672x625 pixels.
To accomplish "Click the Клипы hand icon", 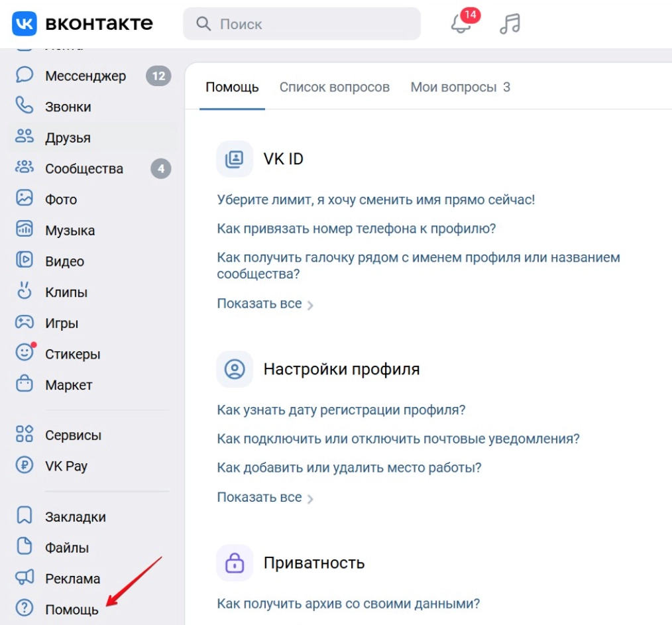I will pos(25,290).
